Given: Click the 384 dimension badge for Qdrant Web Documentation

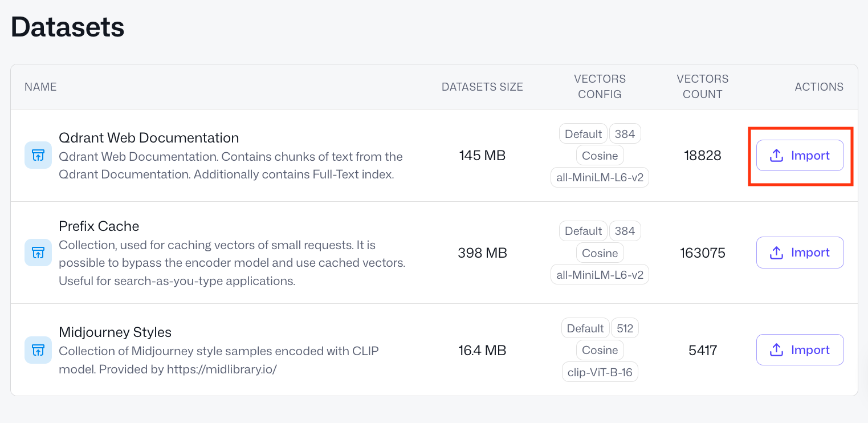Looking at the screenshot, I should point(625,133).
